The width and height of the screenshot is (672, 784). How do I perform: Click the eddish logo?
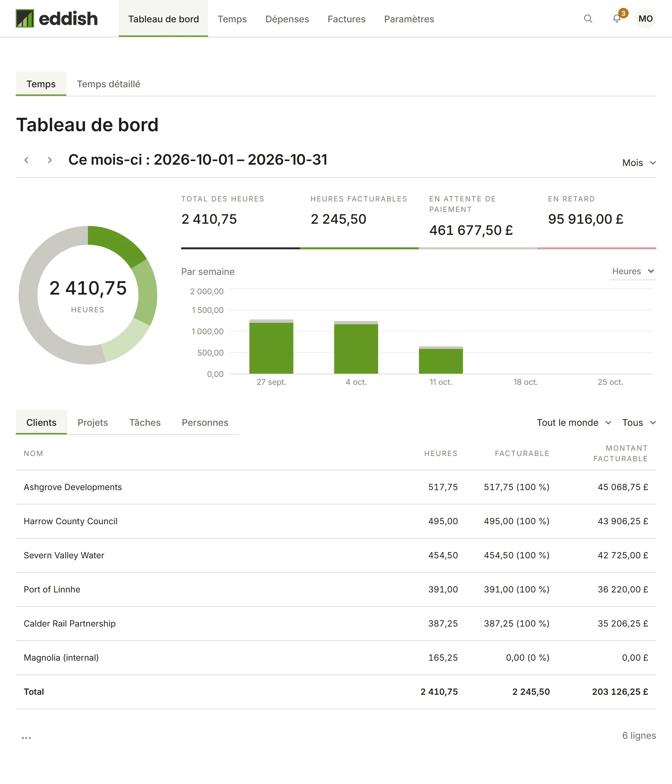coord(57,19)
